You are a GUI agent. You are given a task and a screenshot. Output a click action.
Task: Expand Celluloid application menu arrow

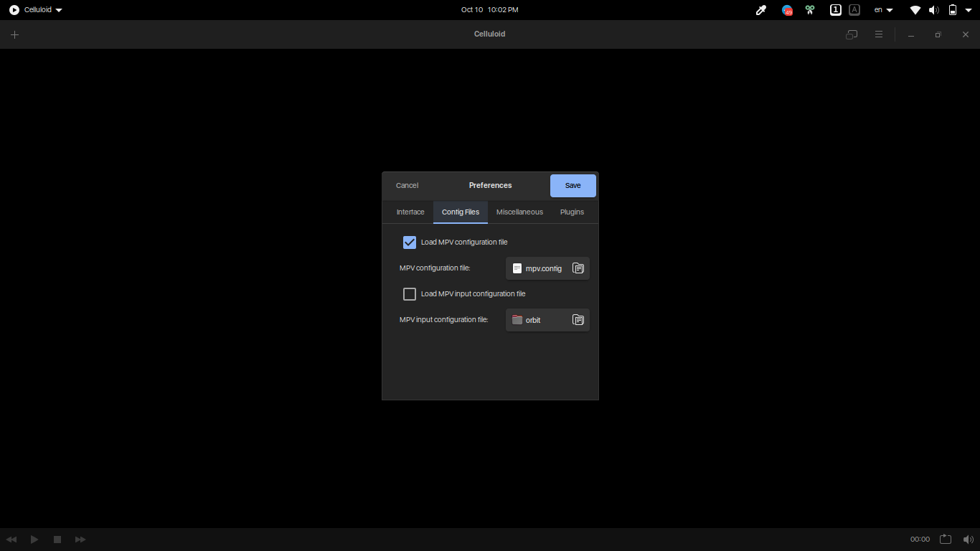tap(59, 10)
